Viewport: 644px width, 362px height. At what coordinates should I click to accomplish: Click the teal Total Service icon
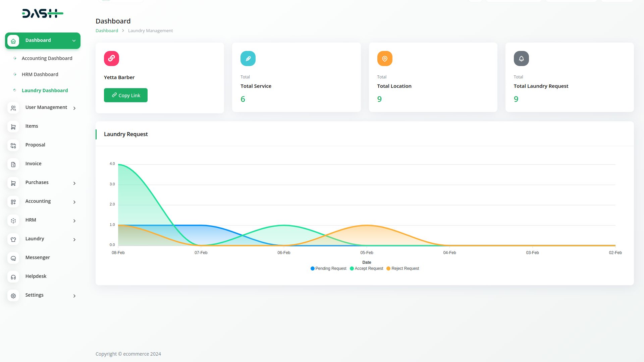[248, 58]
